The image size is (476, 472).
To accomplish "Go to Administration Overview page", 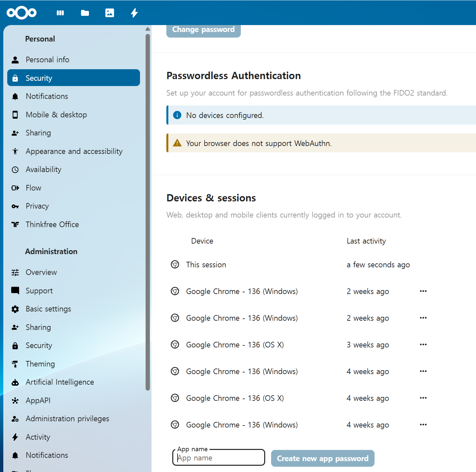I will [73, 272].
